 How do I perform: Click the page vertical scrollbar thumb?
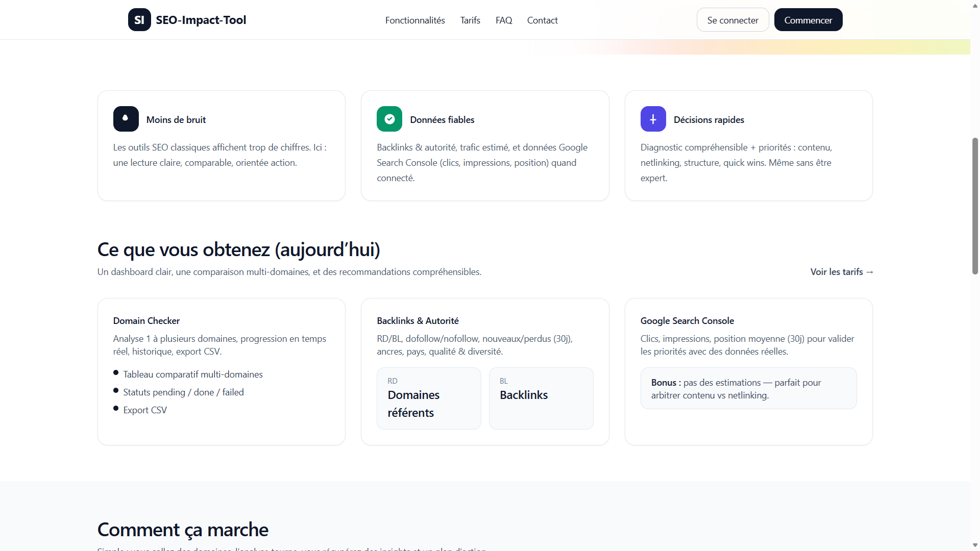(x=975, y=206)
